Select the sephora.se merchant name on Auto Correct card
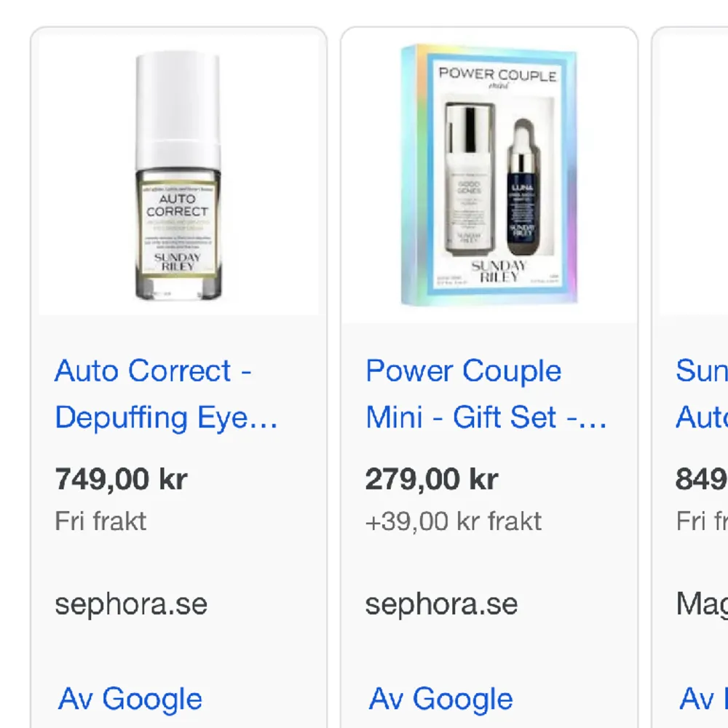Screen dimensions: 728x728 pos(131,603)
